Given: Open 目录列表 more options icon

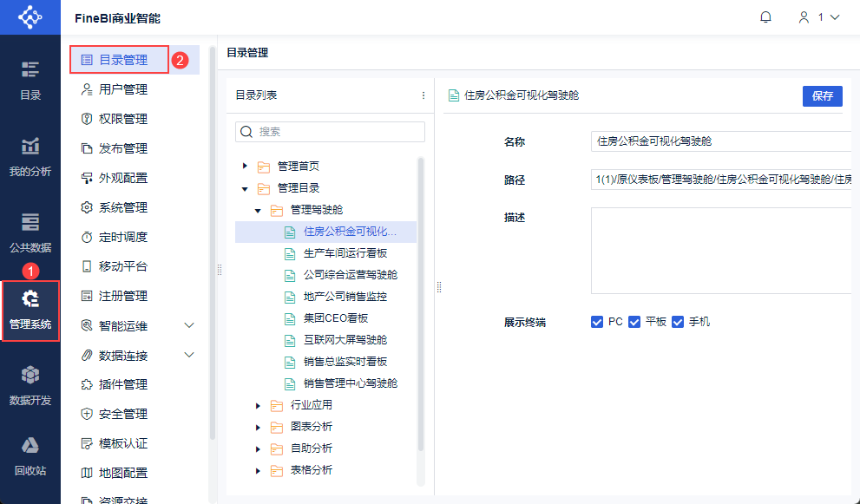Looking at the screenshot, I should (423, 95).
